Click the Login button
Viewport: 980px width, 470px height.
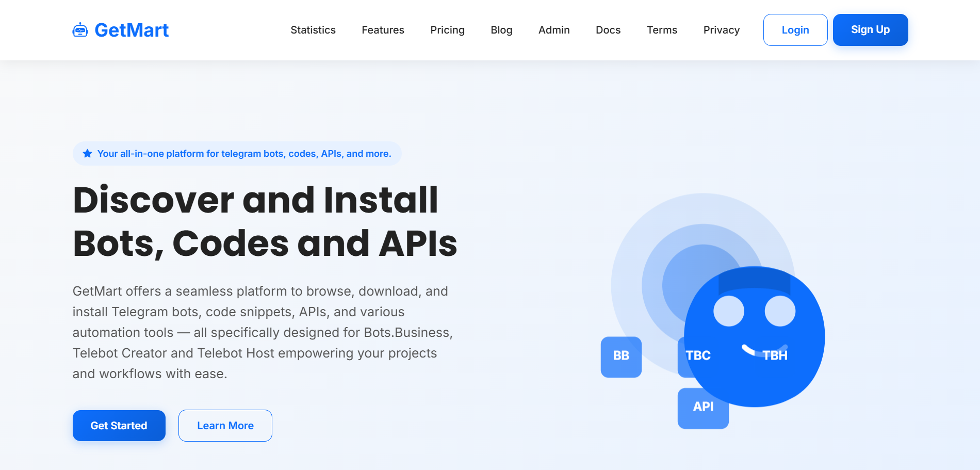(795, 30)
